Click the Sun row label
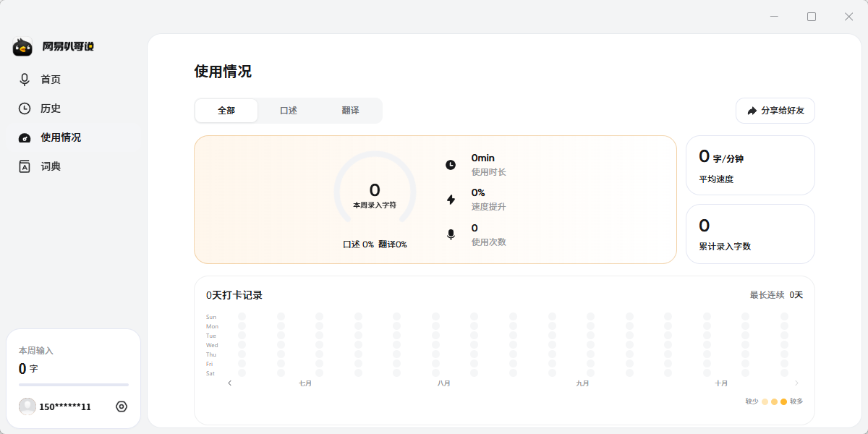Viewport: 868px width, 434px height. [x=211, y=317]
